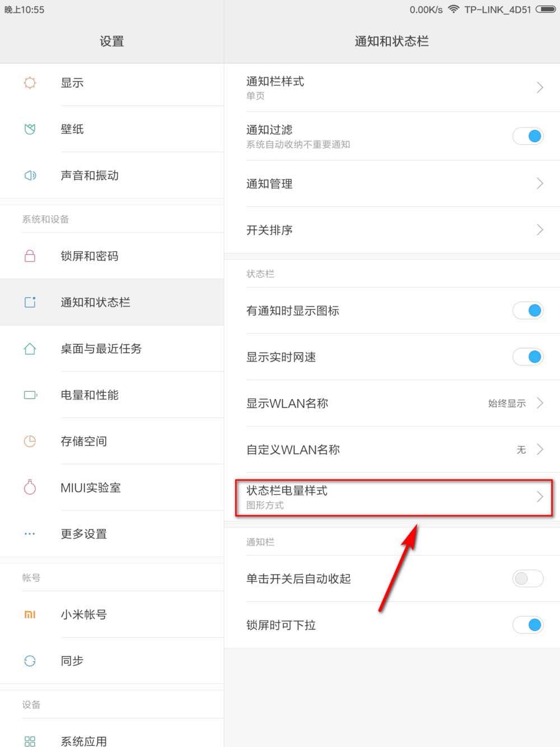Viewport: 560px width, 747px height.
Task: Click the 锁屏和密码 padlock icon
Action: pos(30,256)
